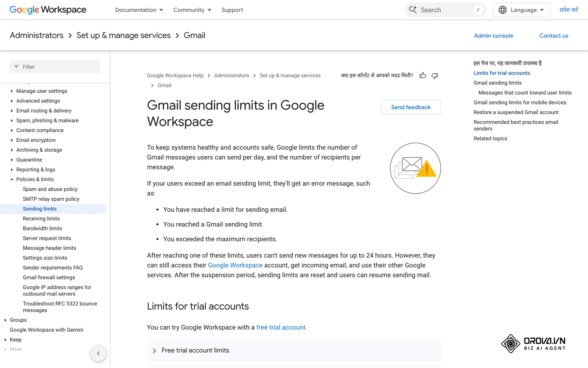Open the Admin console link

[x=494, y=36]
